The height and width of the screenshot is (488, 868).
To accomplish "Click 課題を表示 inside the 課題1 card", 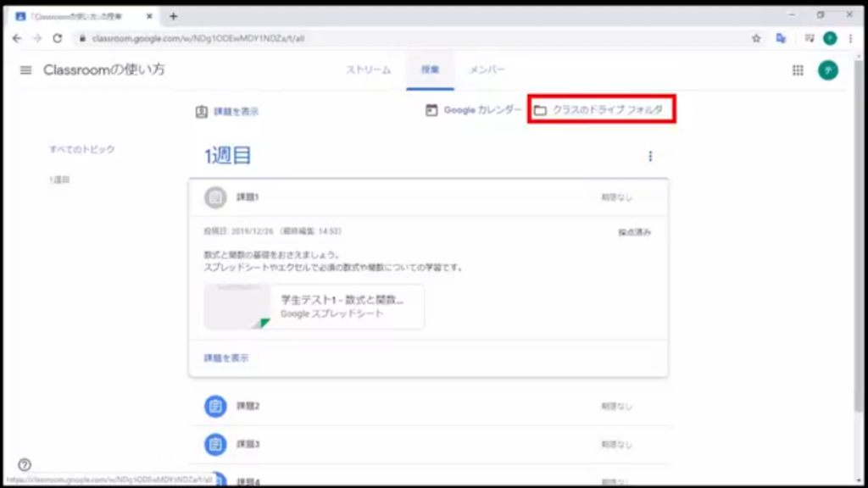I will tap(225, 358).
